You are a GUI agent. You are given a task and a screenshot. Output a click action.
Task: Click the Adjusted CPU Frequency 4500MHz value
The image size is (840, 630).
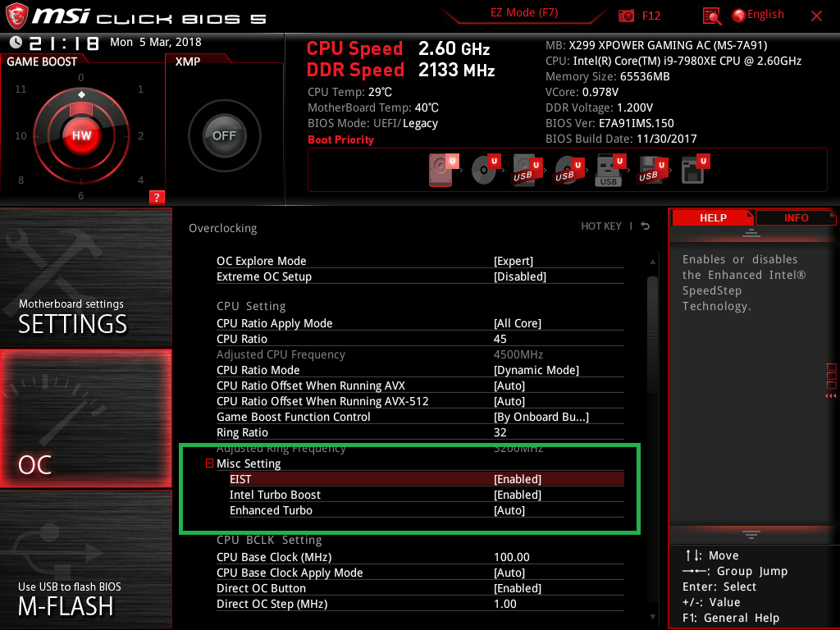click(x=518, y=354)
